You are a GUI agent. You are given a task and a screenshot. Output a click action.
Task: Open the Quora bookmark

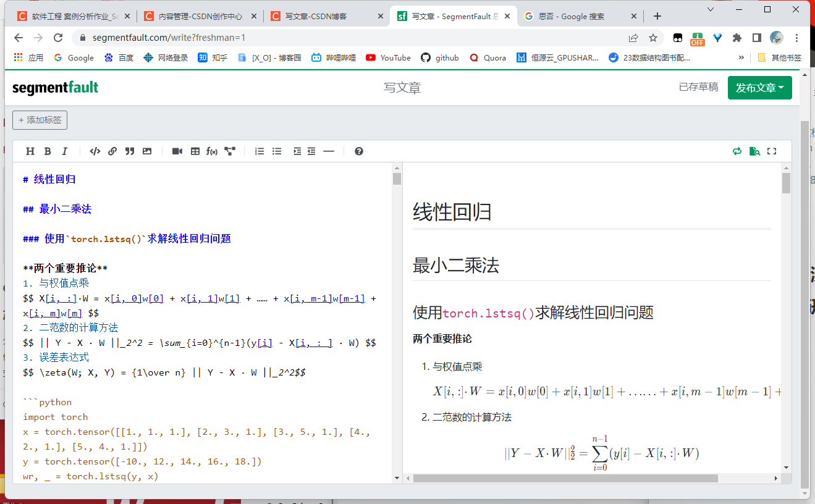pyautogui.click(x=488, y=57)
